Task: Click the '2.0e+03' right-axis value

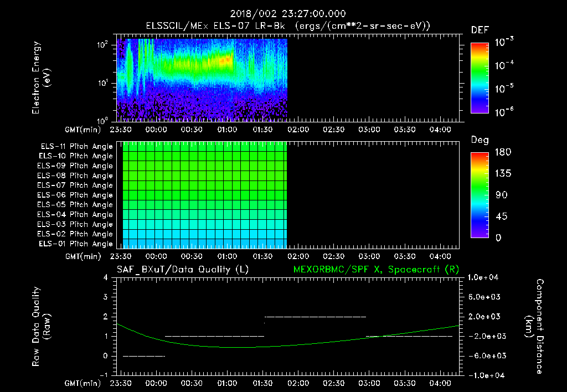Action: [x=484, y=317]
